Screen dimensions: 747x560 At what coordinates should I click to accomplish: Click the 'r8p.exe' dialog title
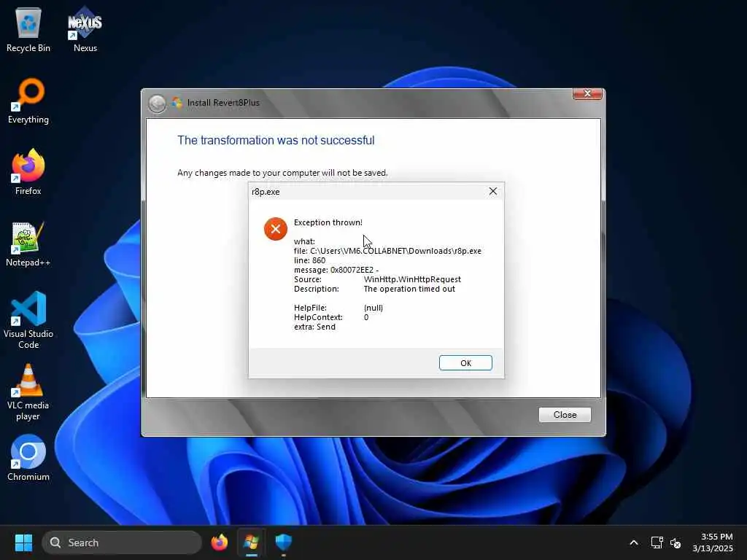pyautogui.click(x=266, y=192)
